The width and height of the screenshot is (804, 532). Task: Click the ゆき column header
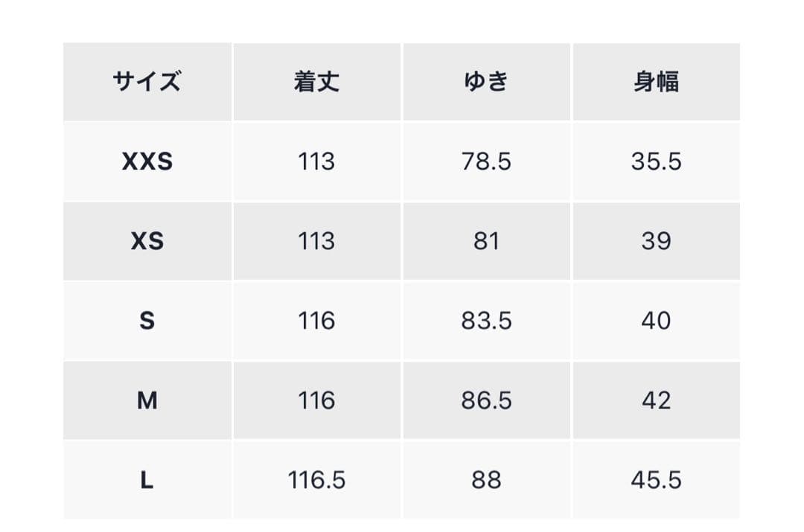[486, 82]
